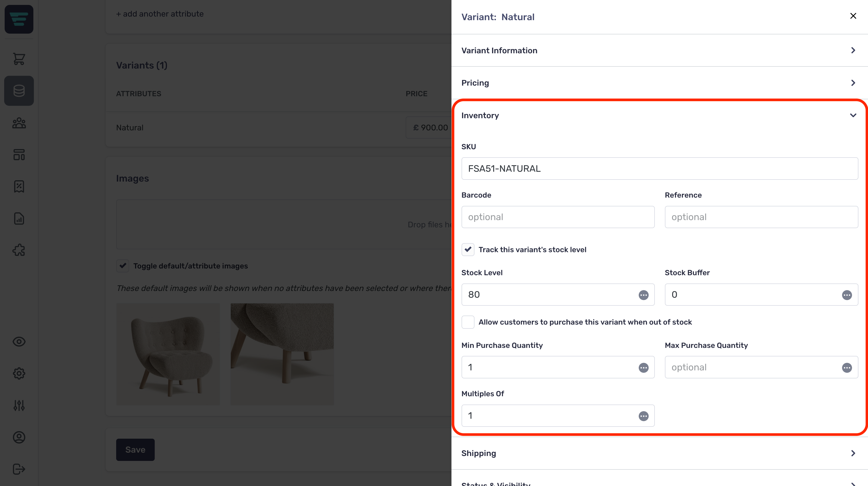Toggle Track this variant's stock level checkbox
This screenshot has width=868, height=486.
pos(468,250)
